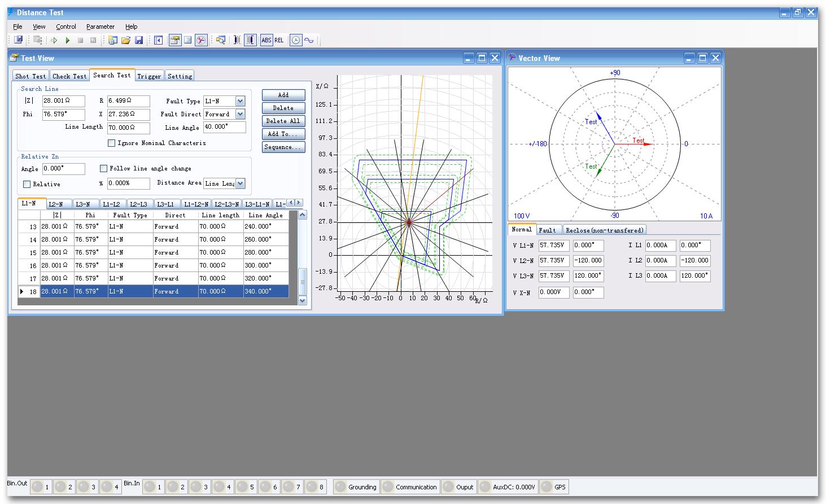Click the blue floppy Save icon
The height and width of the screenshot is (504, 826).
[139, 40]
